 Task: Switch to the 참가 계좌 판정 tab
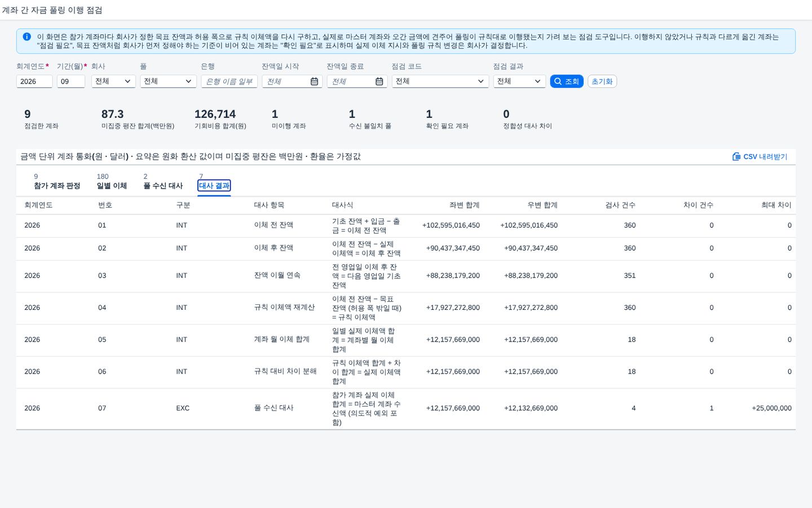57,186
